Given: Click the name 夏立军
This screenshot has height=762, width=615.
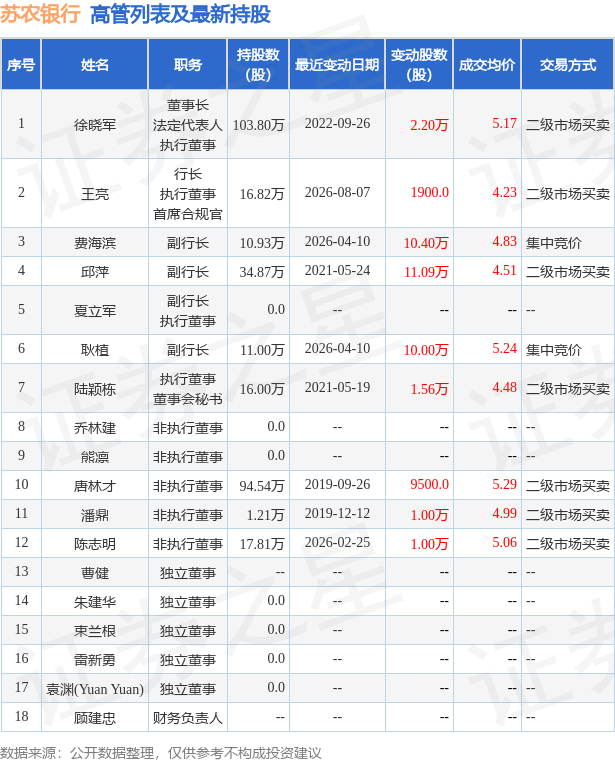Looking at the screenshot, I should 95,311.
